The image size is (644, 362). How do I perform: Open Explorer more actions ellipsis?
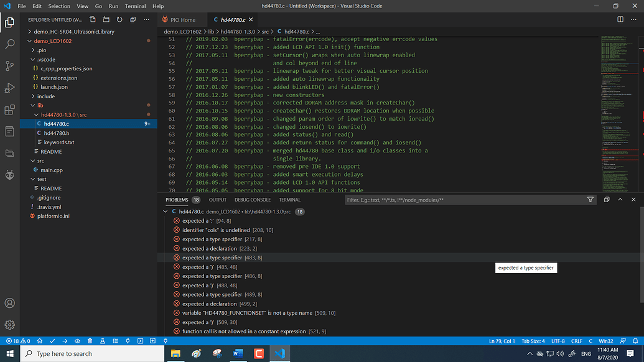pyautogui.click(x=146, y=20)
